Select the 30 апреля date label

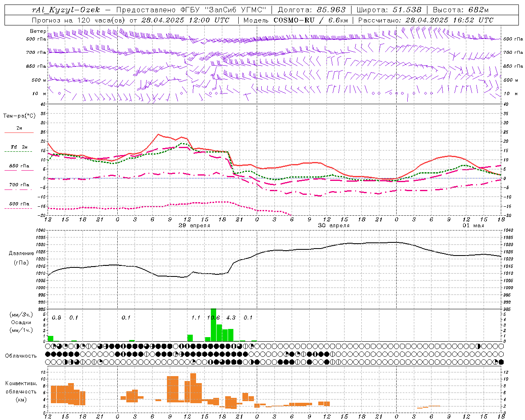[x=334, y=226]
